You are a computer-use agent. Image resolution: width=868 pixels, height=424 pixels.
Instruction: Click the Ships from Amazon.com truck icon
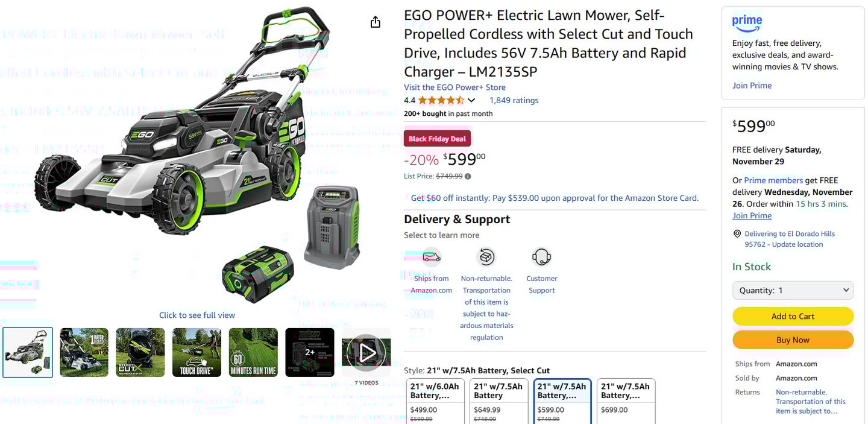click(x=432, y=258)
